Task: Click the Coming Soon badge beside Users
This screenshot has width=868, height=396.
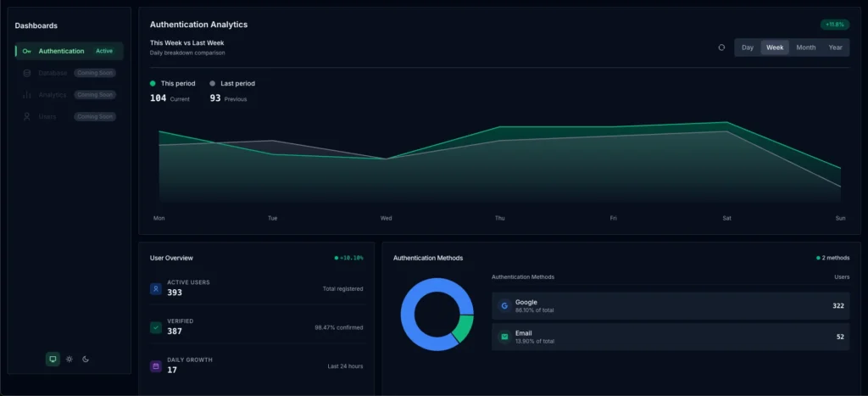Action: 95,117
